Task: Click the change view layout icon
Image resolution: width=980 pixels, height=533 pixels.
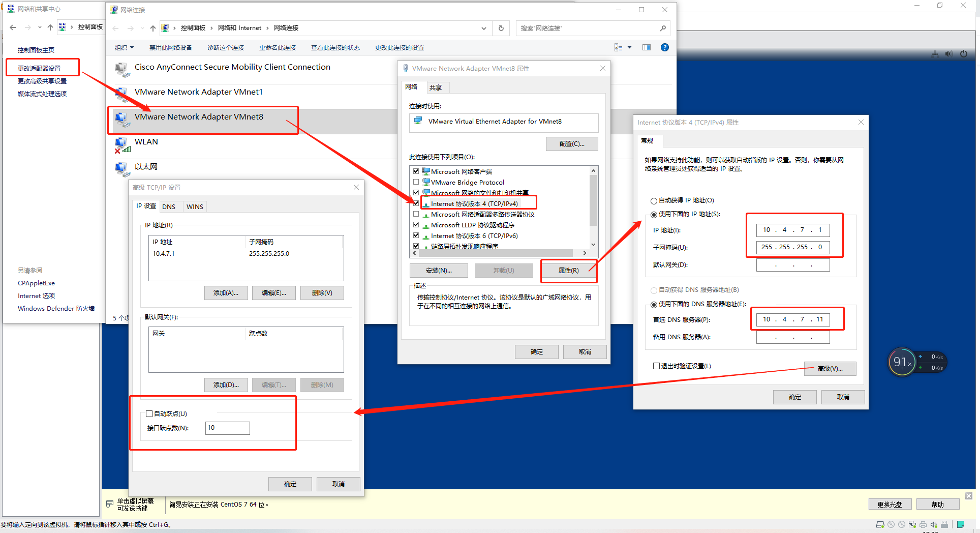Action: click(x=618, y=47)
